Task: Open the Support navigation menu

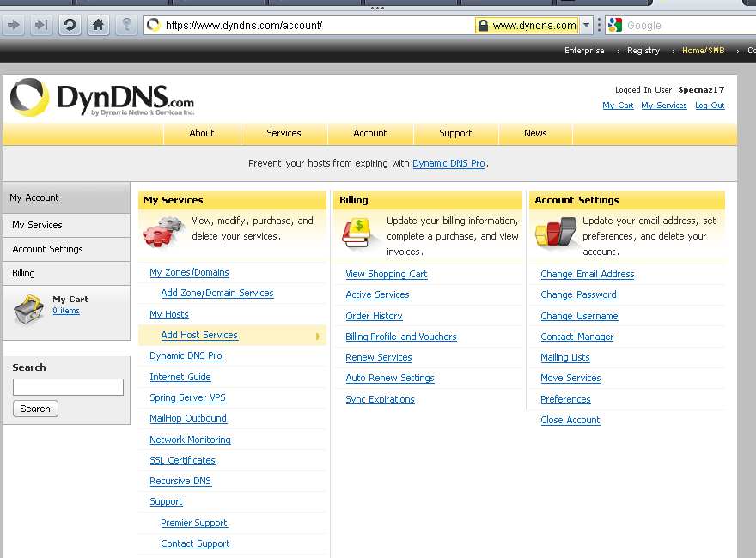Action: click(x=455, y=133)
